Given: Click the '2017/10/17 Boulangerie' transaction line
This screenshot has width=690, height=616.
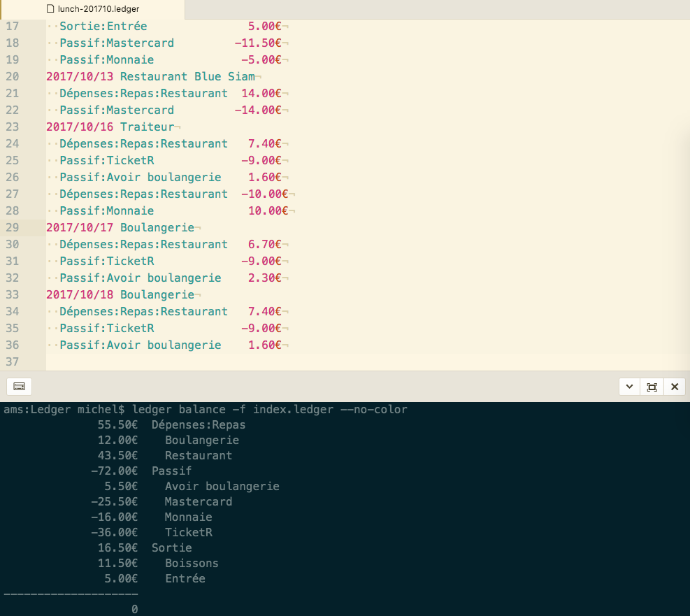Looking at the screenshot, I should [120, 227].
